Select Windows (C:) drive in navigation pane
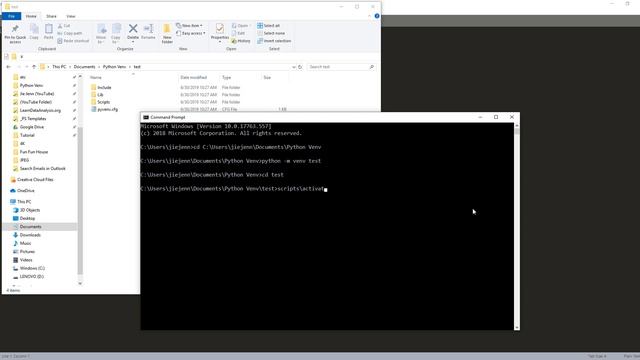The image size is (640, 360). click(32, 268)
